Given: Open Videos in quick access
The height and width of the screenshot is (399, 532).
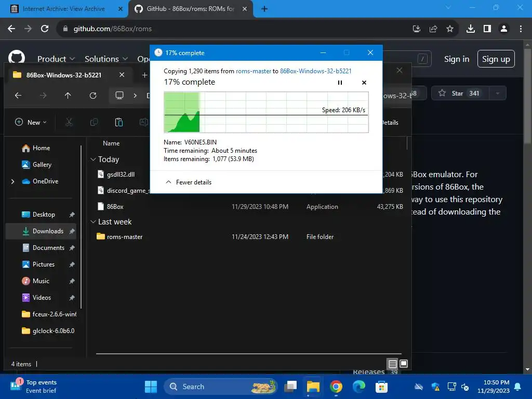Looking at the screenshot, I should (x=42, y=298).
